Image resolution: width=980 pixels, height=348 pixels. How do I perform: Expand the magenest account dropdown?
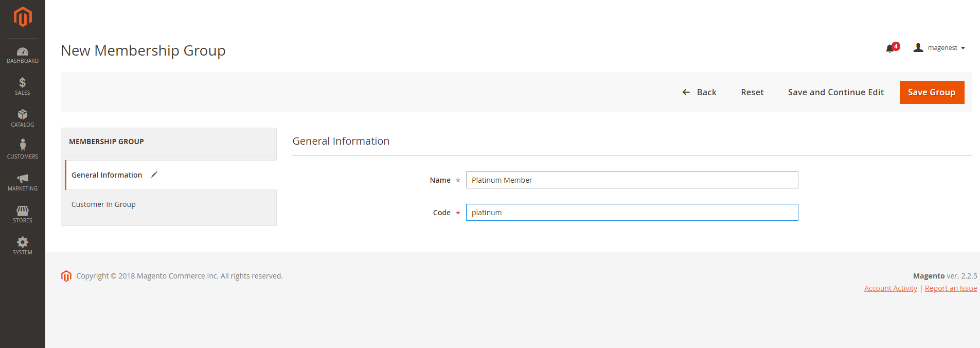[939, 48]
